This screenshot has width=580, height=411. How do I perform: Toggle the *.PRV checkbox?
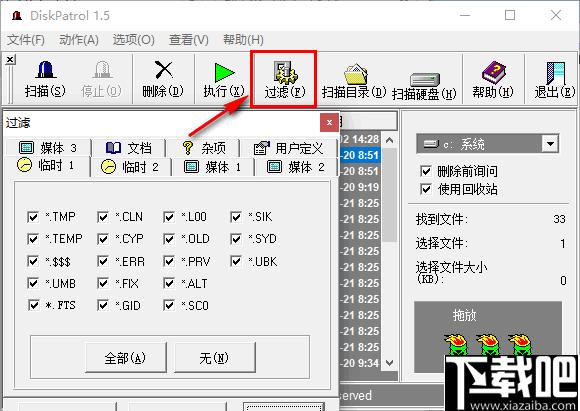[169, 261]
